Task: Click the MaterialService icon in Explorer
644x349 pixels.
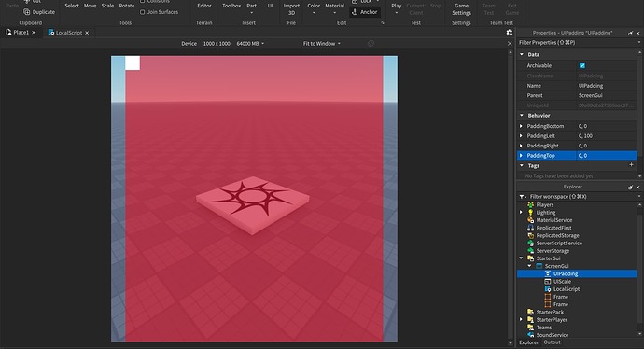Action: (x=531, y=220)
